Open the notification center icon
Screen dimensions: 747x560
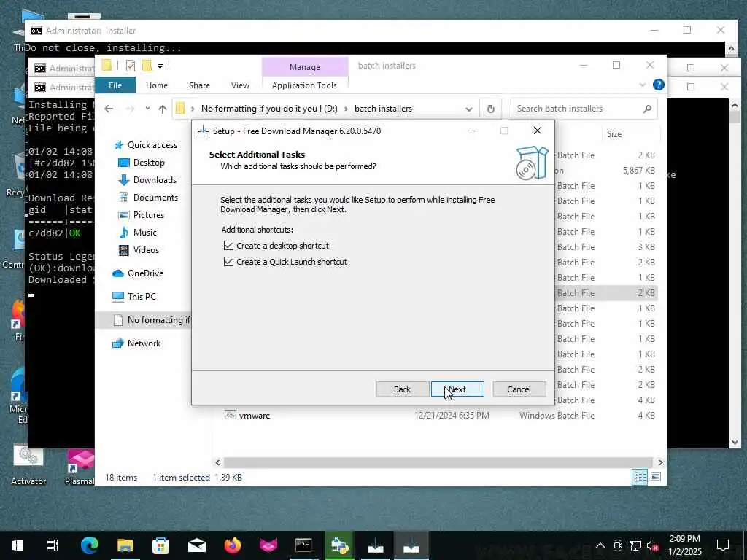pyautogui.click(x=723, y=545)
